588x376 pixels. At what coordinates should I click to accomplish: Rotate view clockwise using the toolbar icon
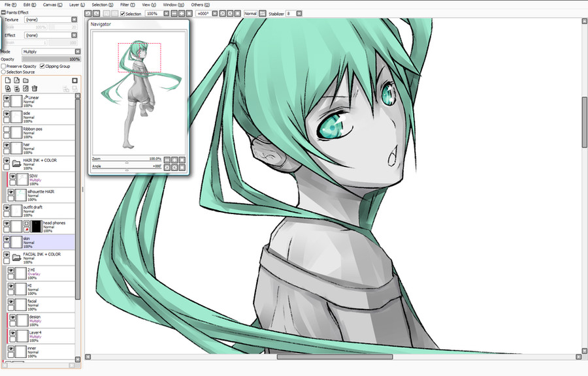click(x=230, y=14)
